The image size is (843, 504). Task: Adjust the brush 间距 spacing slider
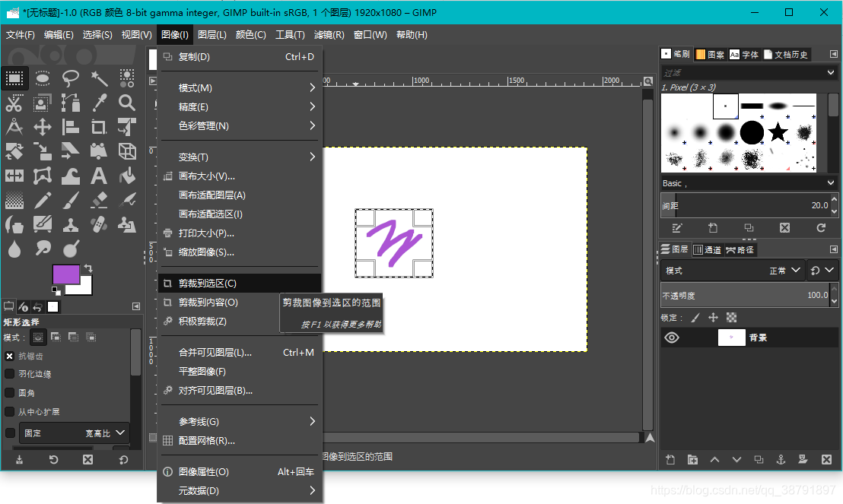tap(745, 205)
